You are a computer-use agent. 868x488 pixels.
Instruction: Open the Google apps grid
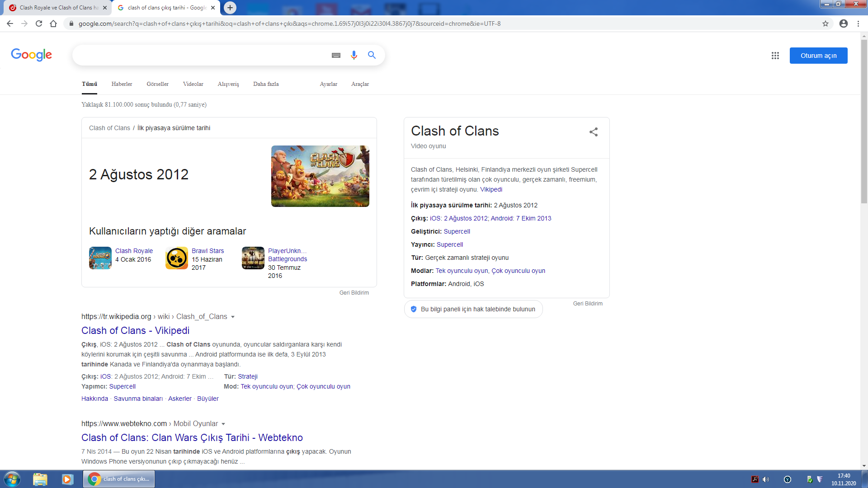[x=775, y=56]
